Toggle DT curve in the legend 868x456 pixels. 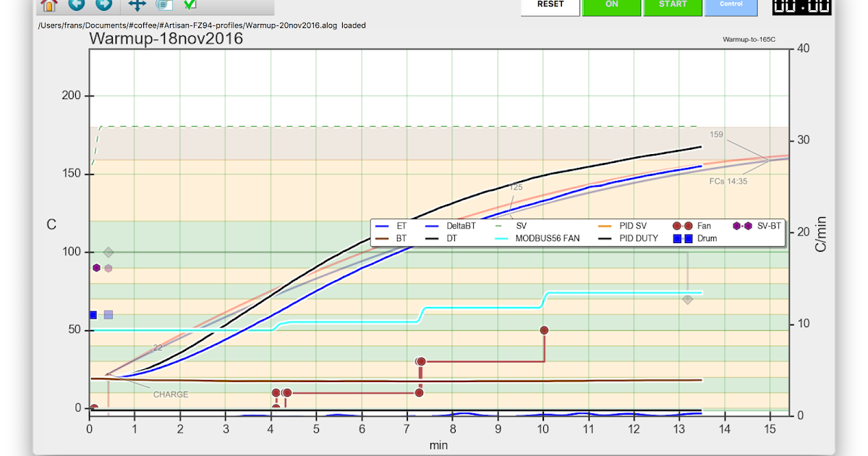[x=441, y=238]
